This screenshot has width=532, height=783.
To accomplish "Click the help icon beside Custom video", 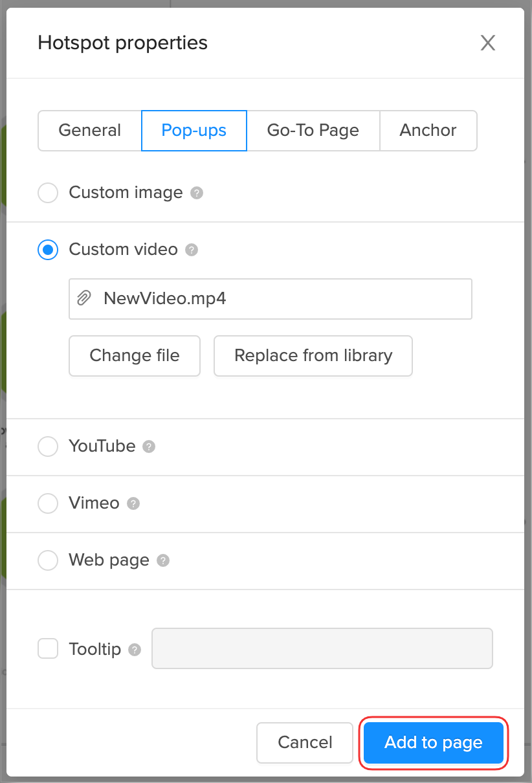I will [192, 250].
